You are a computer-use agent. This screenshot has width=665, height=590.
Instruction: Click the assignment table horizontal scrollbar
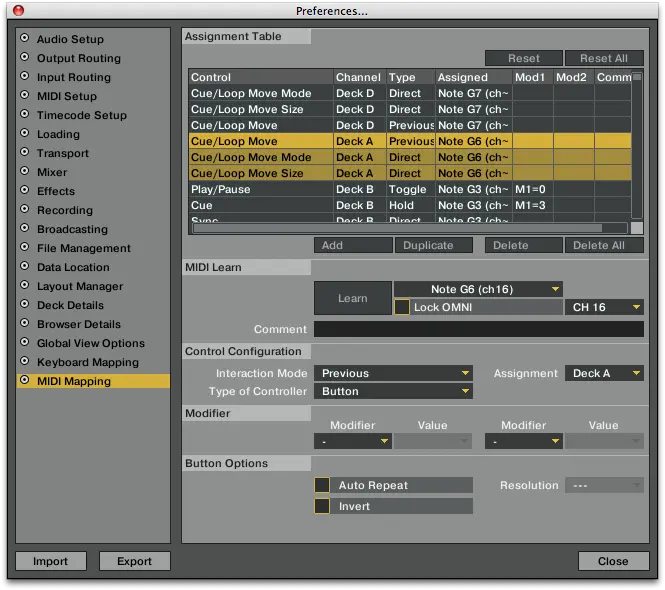tap(410, 228)
